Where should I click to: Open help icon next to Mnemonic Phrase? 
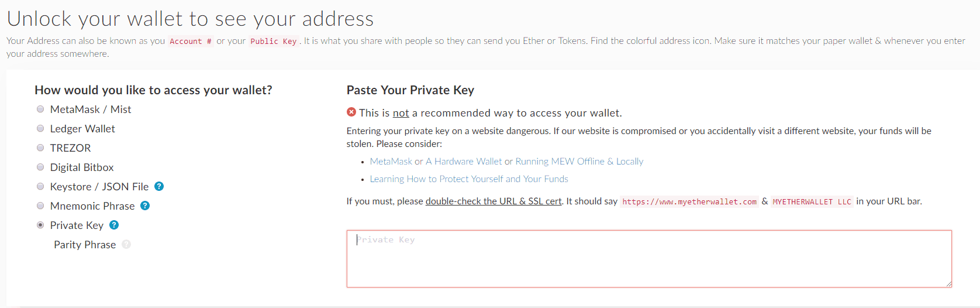tap(145, 206)
